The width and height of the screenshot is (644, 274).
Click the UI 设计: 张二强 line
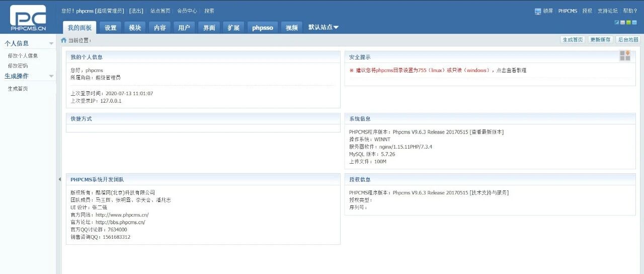[x=89, y=208]
